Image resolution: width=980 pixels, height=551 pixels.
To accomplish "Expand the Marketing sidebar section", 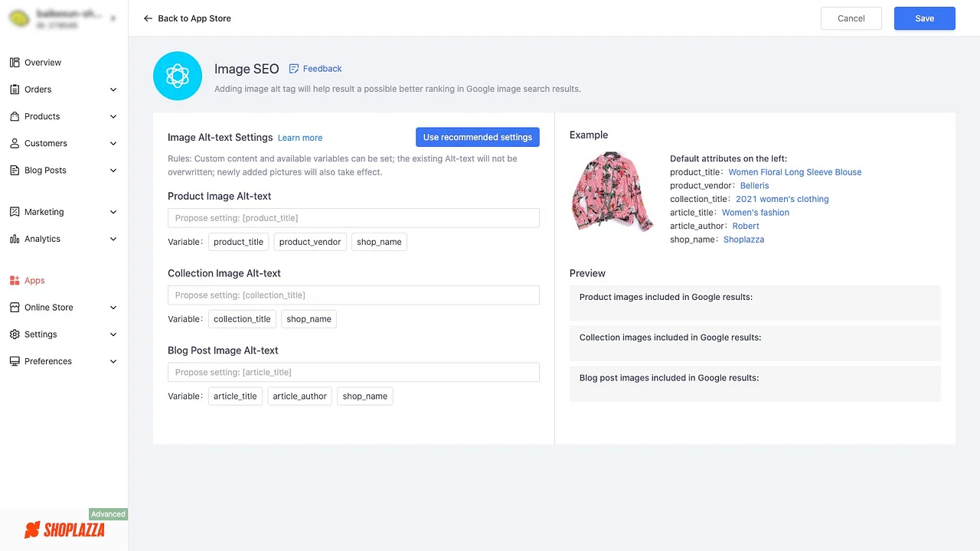I will coord(113,212).
